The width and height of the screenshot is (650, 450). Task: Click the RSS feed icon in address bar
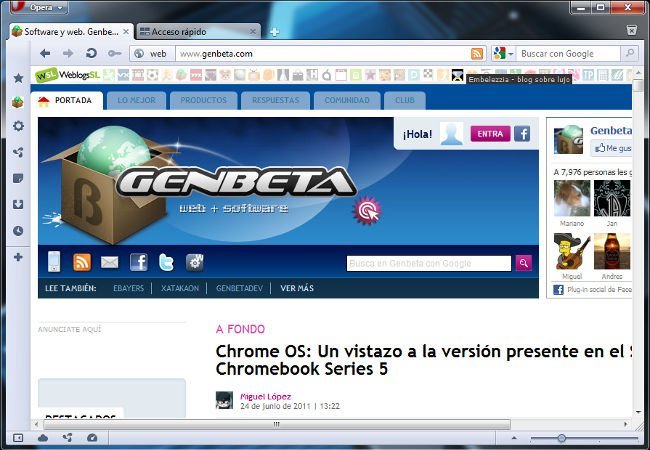coord(477,53)
